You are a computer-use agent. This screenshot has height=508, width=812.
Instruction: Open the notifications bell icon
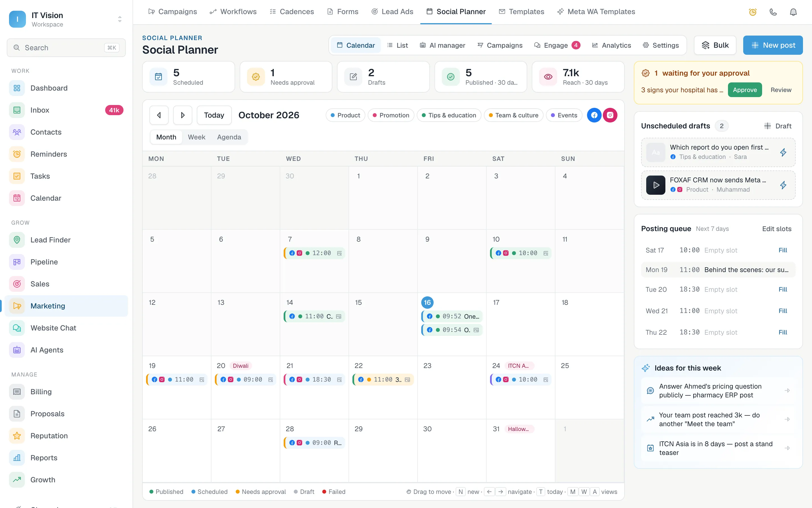pos(793,12)
